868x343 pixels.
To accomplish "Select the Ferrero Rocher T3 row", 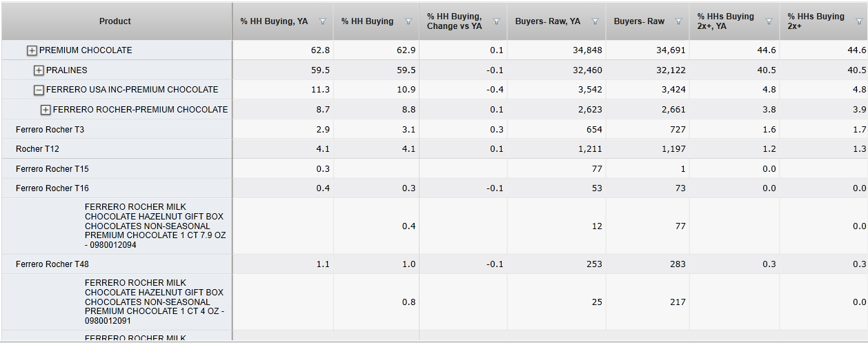I will coord(50,130).
